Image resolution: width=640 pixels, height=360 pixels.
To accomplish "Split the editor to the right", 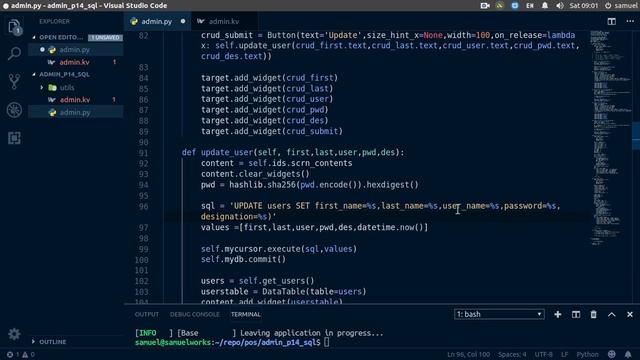I will tap(611, 21).
